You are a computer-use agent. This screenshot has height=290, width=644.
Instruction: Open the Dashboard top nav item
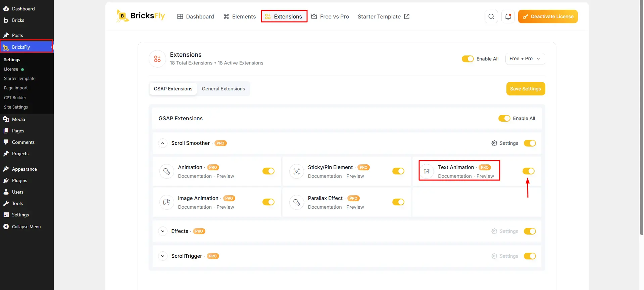(196, 16)
